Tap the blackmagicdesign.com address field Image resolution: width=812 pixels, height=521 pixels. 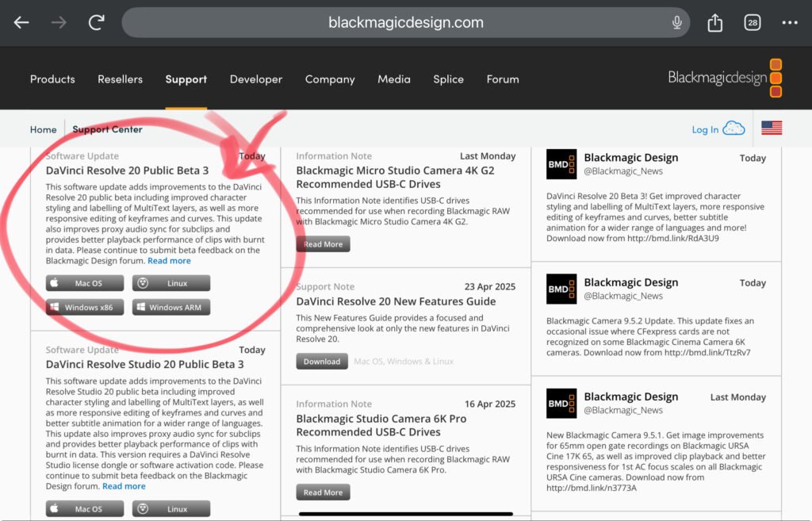pyautogui.click(x=405, y=23)
